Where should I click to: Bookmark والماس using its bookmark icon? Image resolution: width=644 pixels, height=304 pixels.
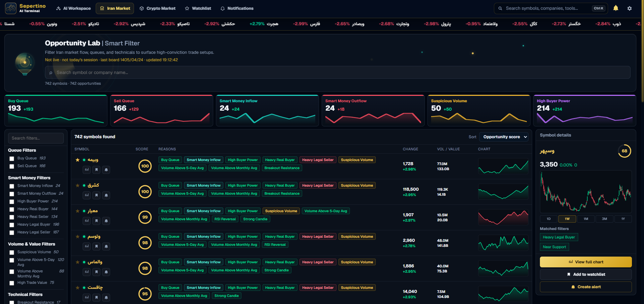click(97, 272)
